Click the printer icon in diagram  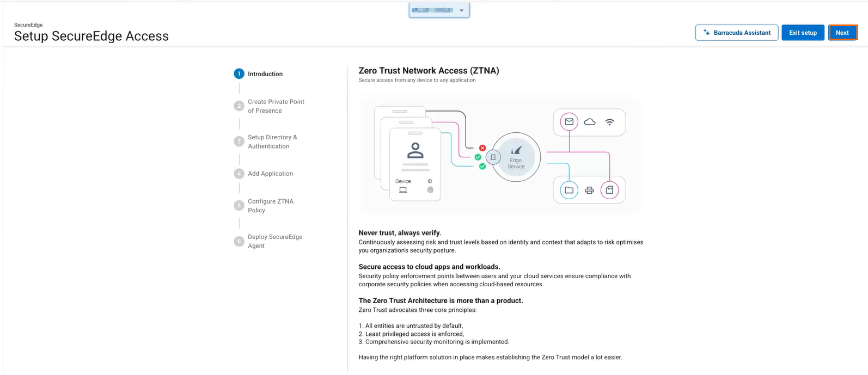[x=589, y=190]
